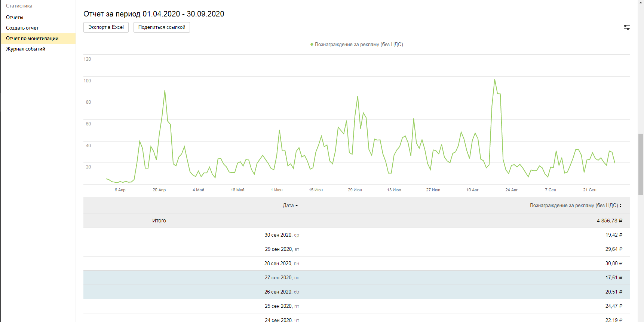The width and height of the screenshot is (644, 322).
Task: Click the Статистика sidebar heading
Action: 19,6
